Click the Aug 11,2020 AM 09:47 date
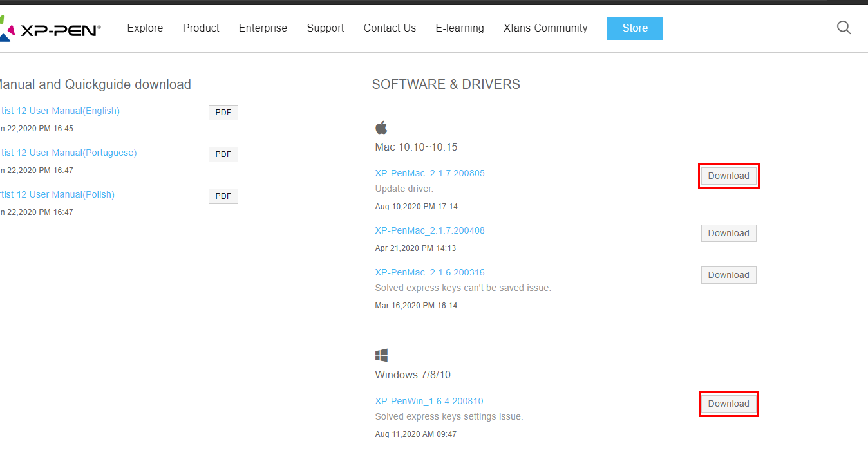The image size is (868, 455). [x=415, y=434]
